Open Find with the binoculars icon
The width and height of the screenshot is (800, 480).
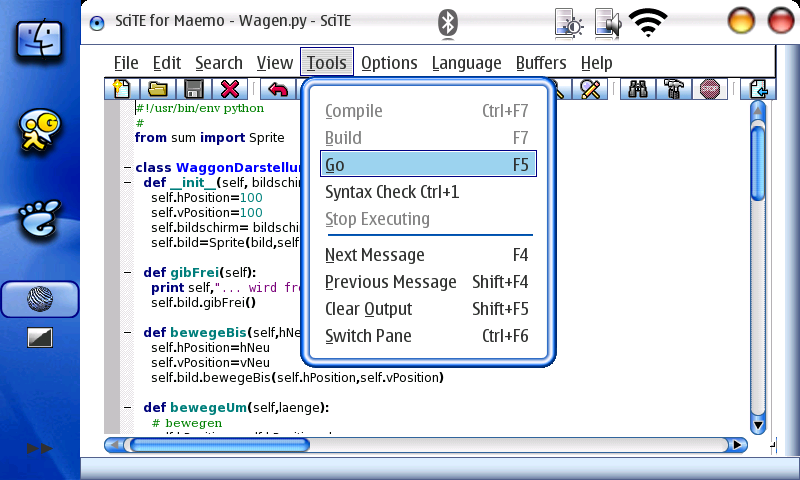click(x=638, y=89)
